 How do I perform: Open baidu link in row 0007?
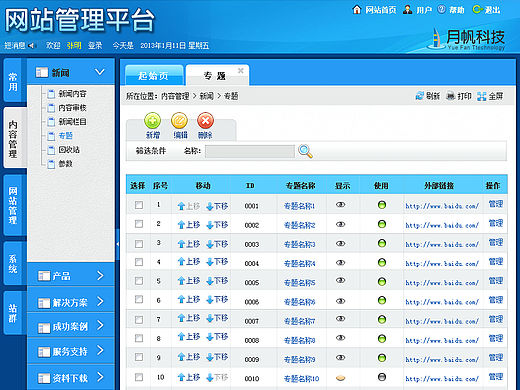[x=442, y=321]
